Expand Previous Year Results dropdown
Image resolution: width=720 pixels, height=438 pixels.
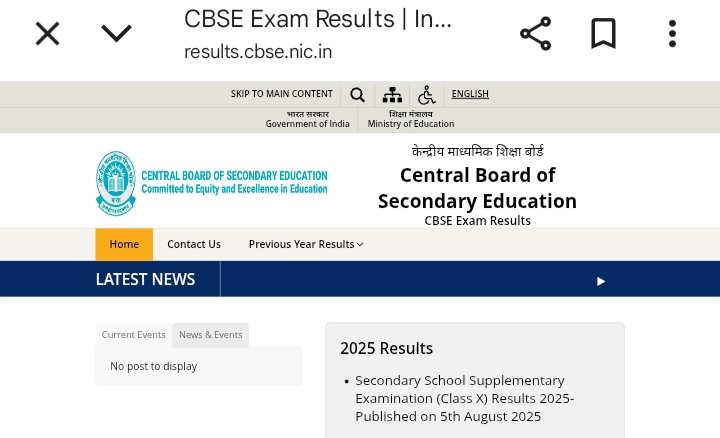coord(306,244)
